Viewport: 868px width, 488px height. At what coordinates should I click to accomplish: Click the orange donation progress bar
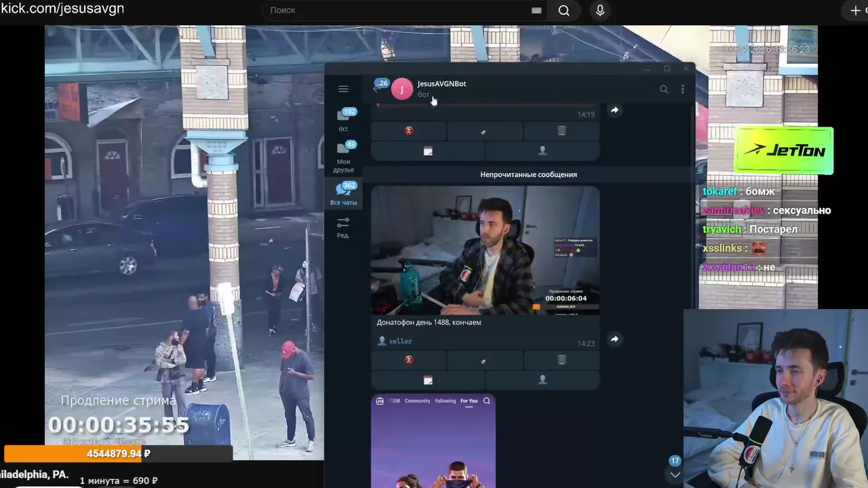[118, 453]
